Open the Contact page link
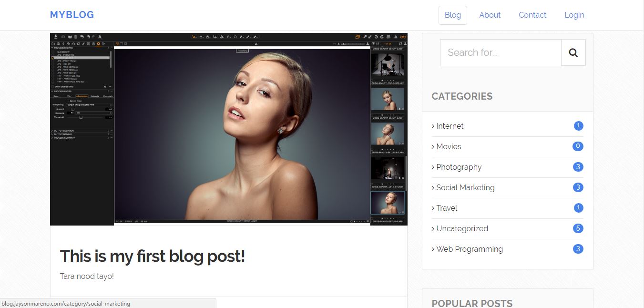Image resolution: width=644 pixels, height=308 pixels. tap(532, 15)
